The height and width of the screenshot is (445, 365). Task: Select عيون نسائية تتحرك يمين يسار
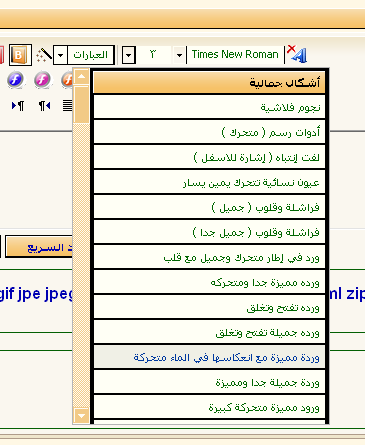tap(209, 182)
